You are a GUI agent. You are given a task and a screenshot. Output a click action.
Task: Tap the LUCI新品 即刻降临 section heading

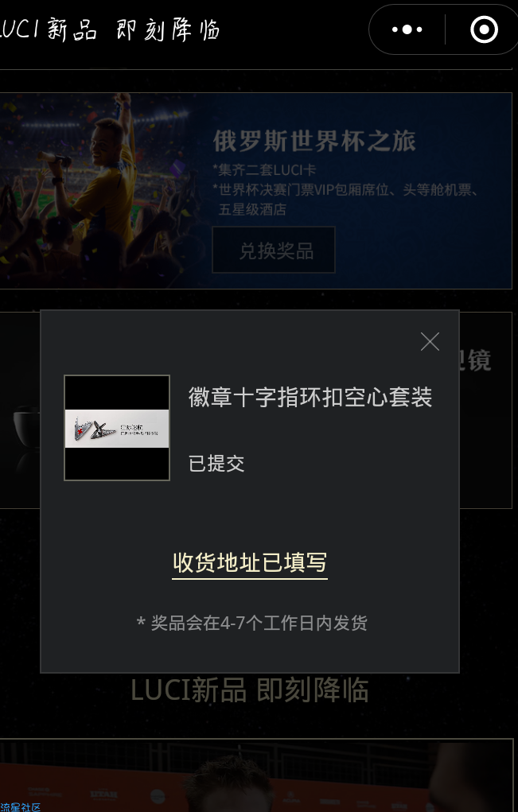(x=250, y=690)
